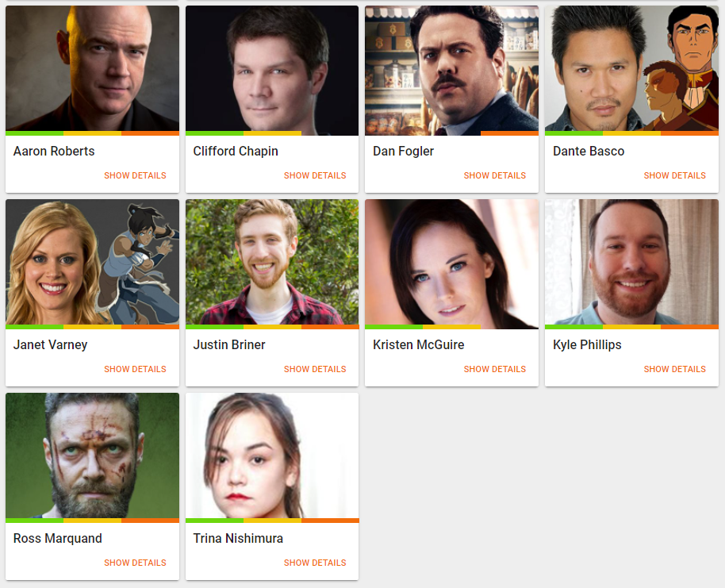This screenshot has width=725, height=588.
Task: Show details for Clifford Chapin
Action: pyautogui.click(x=315, y=175)
